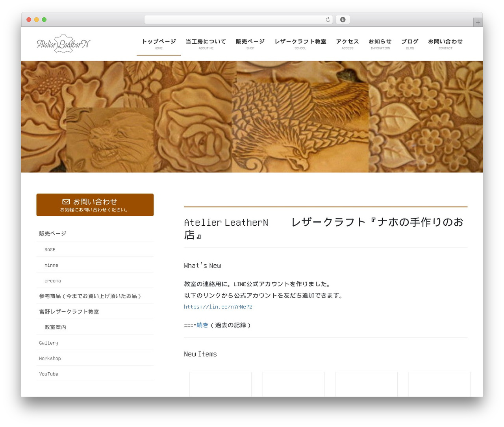
Task: Click the New Items heading text
Action: (x=200, y=354)
